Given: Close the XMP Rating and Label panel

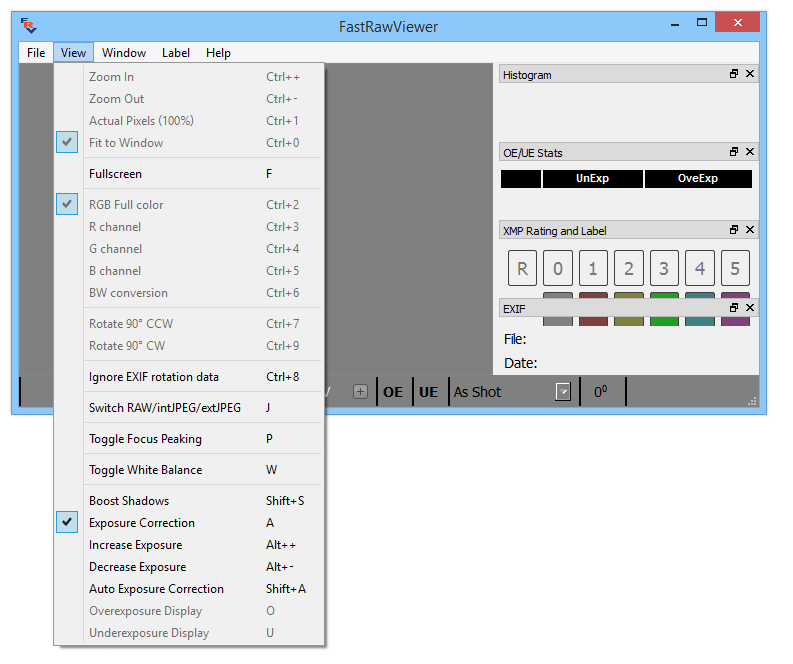Looking at the screenshot, I should coord(750,230).
